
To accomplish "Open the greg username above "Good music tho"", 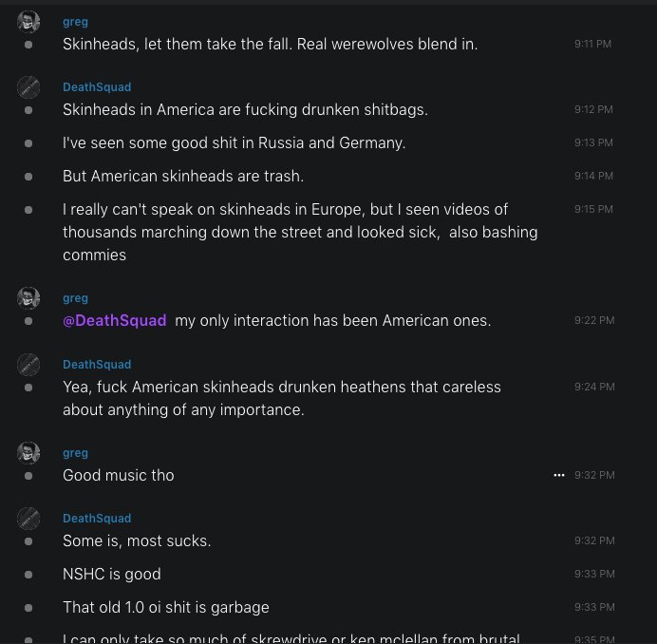I will point(75,453).
